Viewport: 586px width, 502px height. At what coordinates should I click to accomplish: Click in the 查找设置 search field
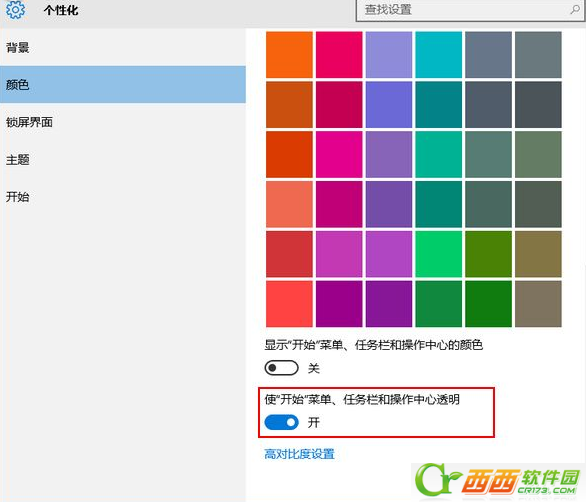pyautogui.click(x=470, y=10)
